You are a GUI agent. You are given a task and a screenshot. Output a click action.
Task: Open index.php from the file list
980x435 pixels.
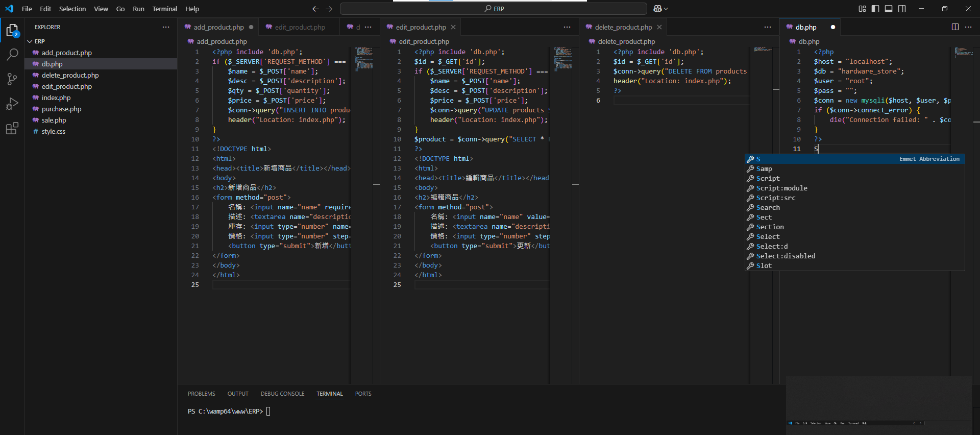[x=56, y=98]
